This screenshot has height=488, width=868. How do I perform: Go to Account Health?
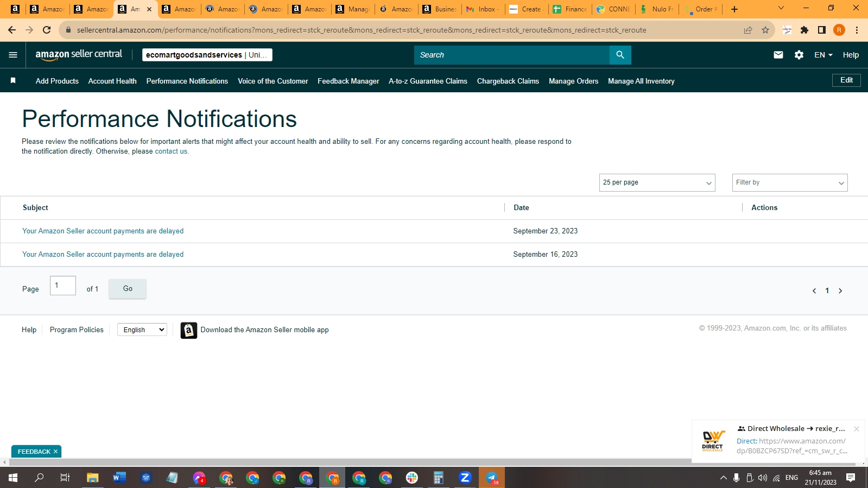coord(112,81)
